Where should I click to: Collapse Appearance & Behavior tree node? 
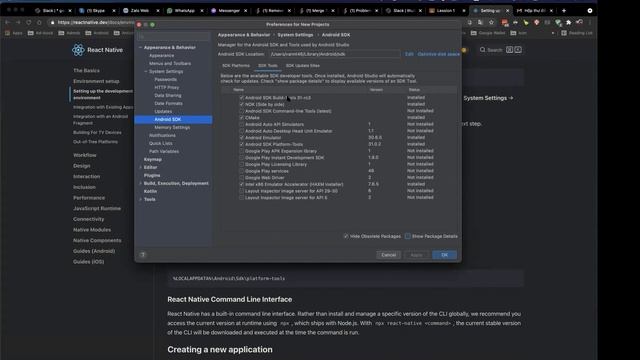tap(140, 47)
